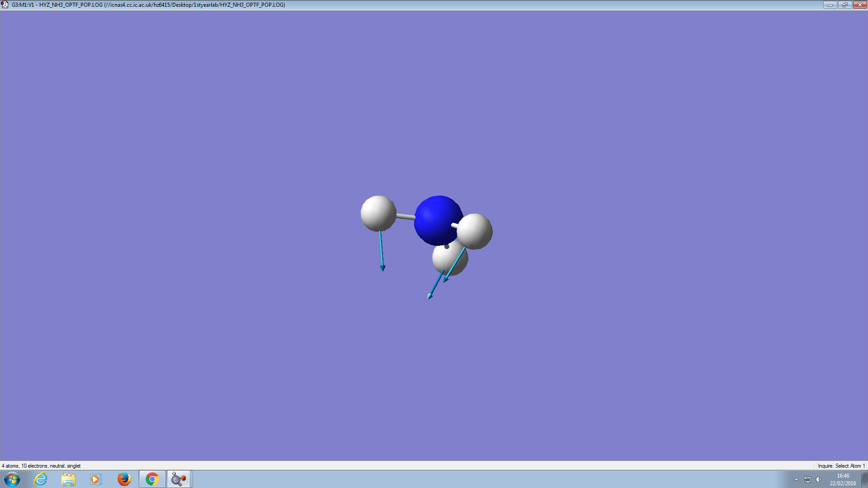Screen dimensions: 868x488
Task: Click the displacement arrow under left hydrogen
Action: pyautogui.click(x=382, y=251)
